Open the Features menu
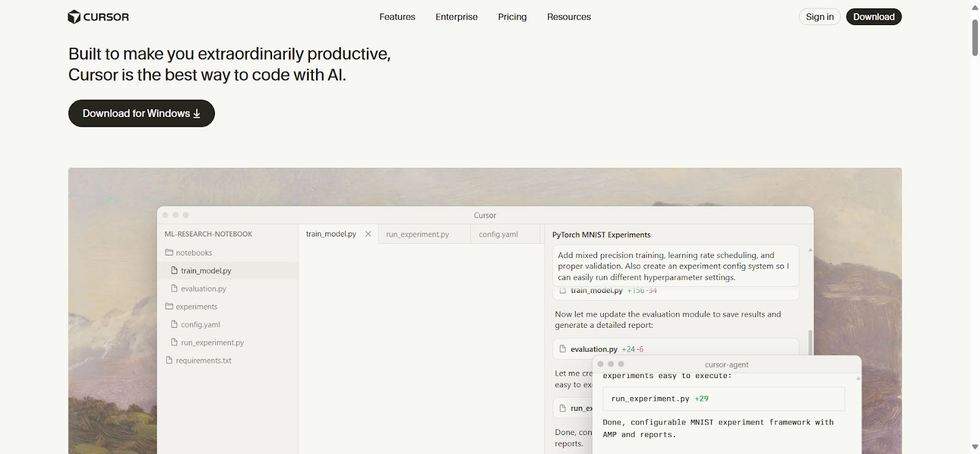 coord(397,17)
